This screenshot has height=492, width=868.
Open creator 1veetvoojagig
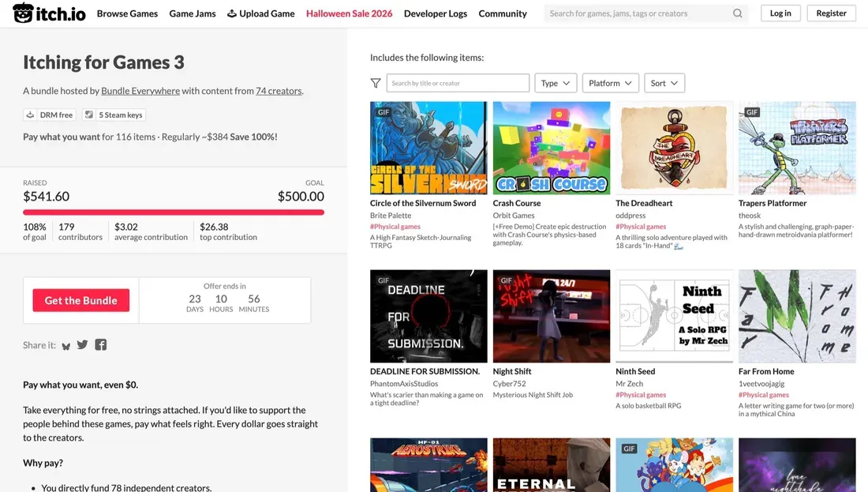761,384
